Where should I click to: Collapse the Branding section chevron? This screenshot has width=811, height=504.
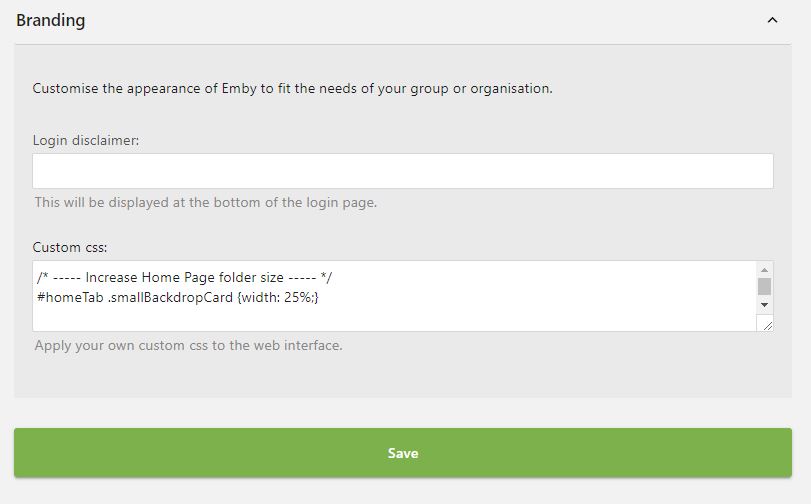(x=772, y=20)
